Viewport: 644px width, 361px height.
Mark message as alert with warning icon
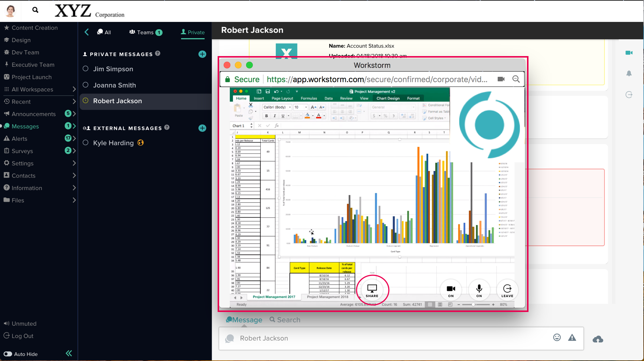tap(572, 337)
